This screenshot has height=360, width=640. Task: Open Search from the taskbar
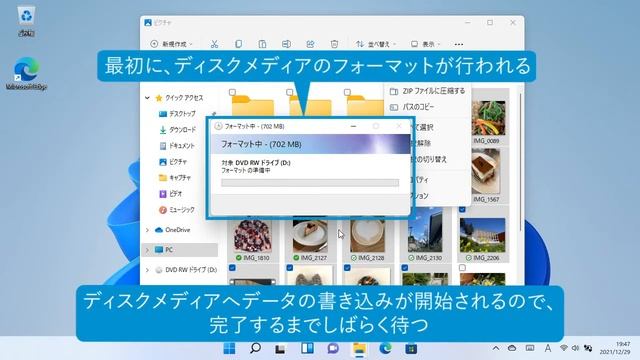point(255,348)
